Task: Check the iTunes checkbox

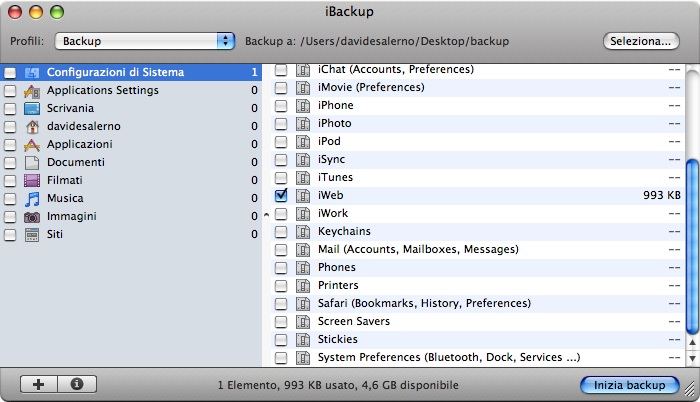Action: tap(281, 178)
